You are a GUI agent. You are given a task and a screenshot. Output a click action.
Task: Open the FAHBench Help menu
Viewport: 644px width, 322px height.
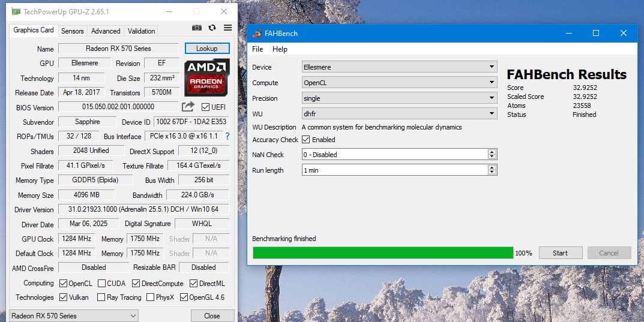click(x=280, y=49)
